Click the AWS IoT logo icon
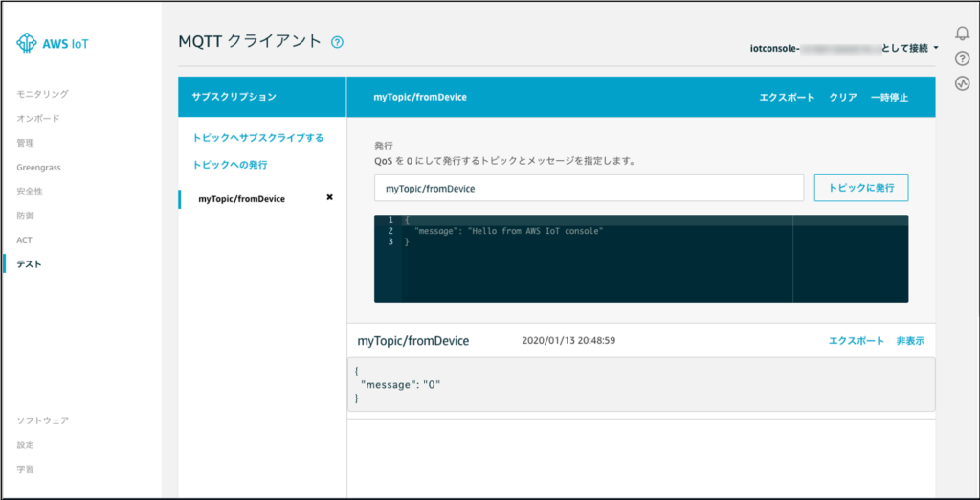 point(26,43)
